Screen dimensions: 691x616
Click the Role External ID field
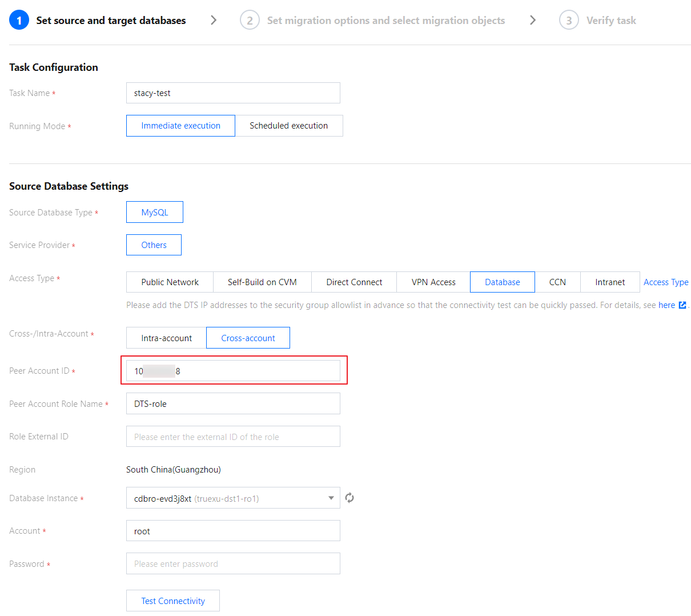(233, 437)
